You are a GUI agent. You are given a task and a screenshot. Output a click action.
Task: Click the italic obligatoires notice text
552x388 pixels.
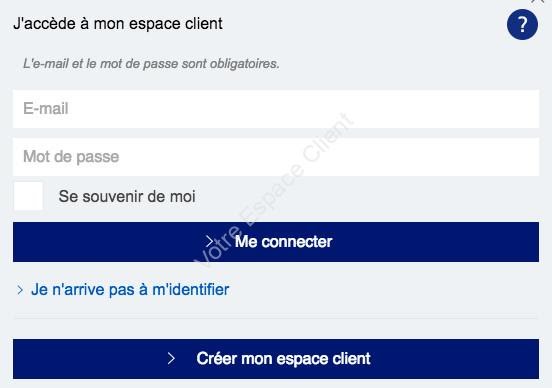tap(151, 64)
